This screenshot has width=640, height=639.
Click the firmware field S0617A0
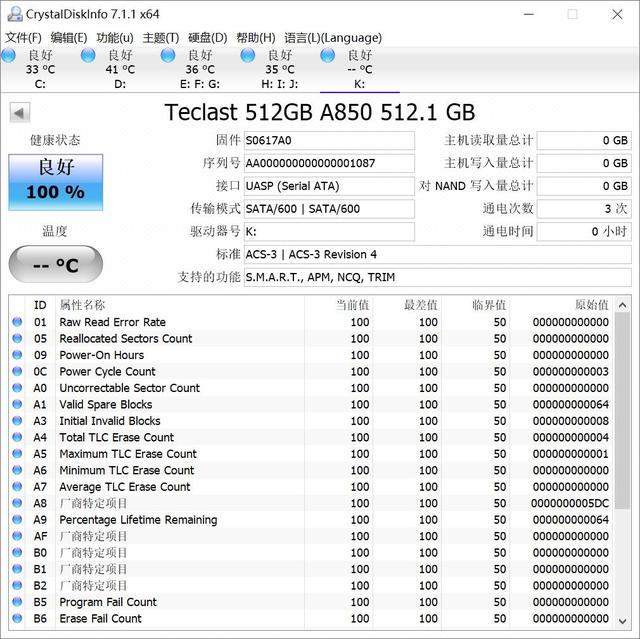329,140
